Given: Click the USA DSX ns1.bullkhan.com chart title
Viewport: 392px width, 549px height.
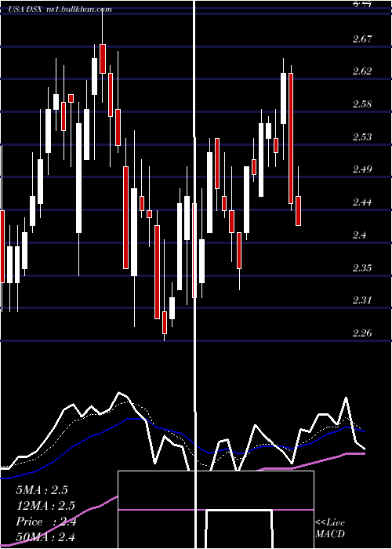Looking at the screenshot, I should (60, 9).
